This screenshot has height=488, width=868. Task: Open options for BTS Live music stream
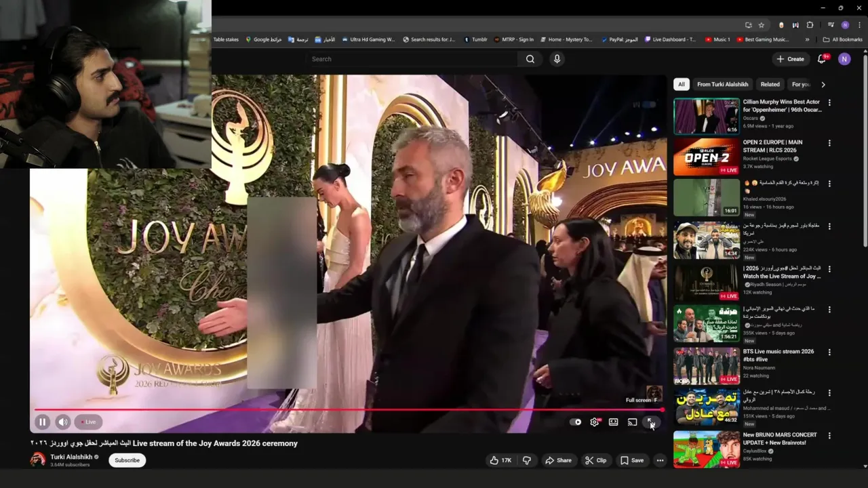coord(829,352)
